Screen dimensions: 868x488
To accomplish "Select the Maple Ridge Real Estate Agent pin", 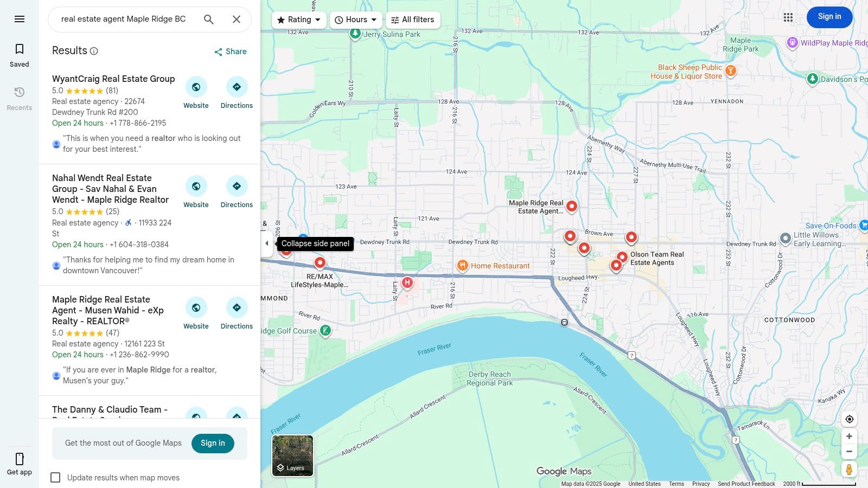I will pos(572,206).
